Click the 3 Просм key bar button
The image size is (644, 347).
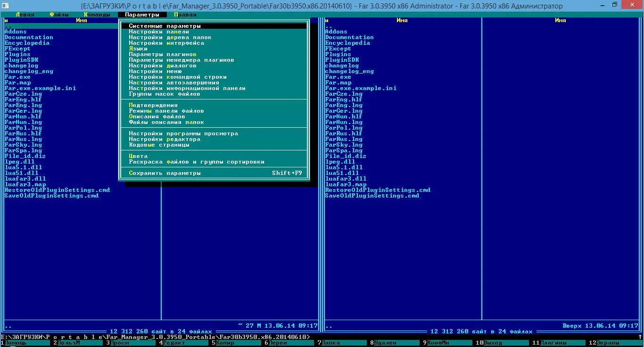tap(131, 343)
